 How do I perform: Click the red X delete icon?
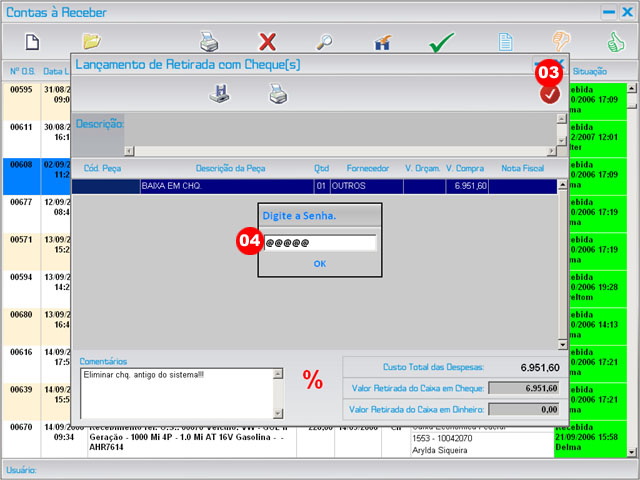pyautogui.click(x=267, y=42)
